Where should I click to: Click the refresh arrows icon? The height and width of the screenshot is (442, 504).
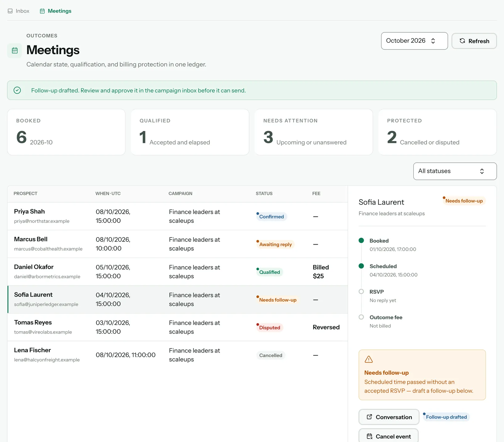462,41
